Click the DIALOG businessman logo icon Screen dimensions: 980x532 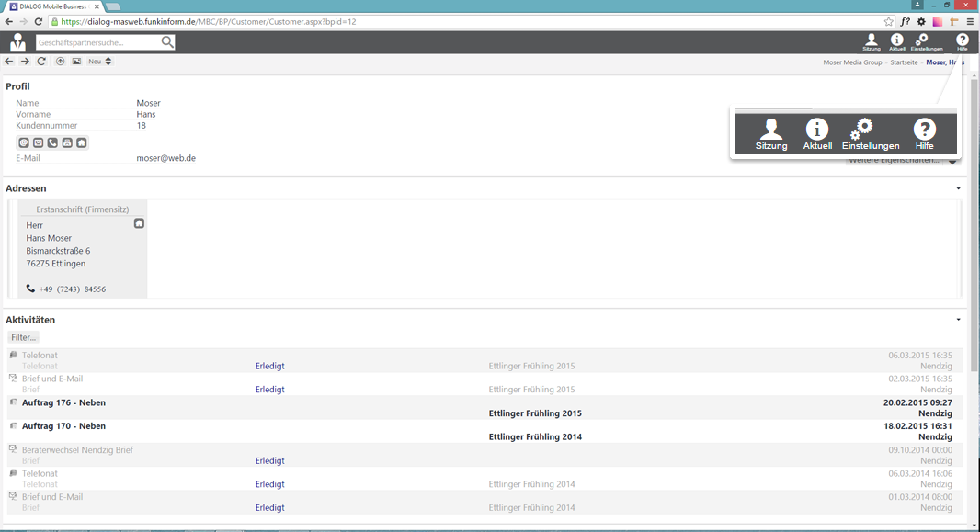click(17, 42)
